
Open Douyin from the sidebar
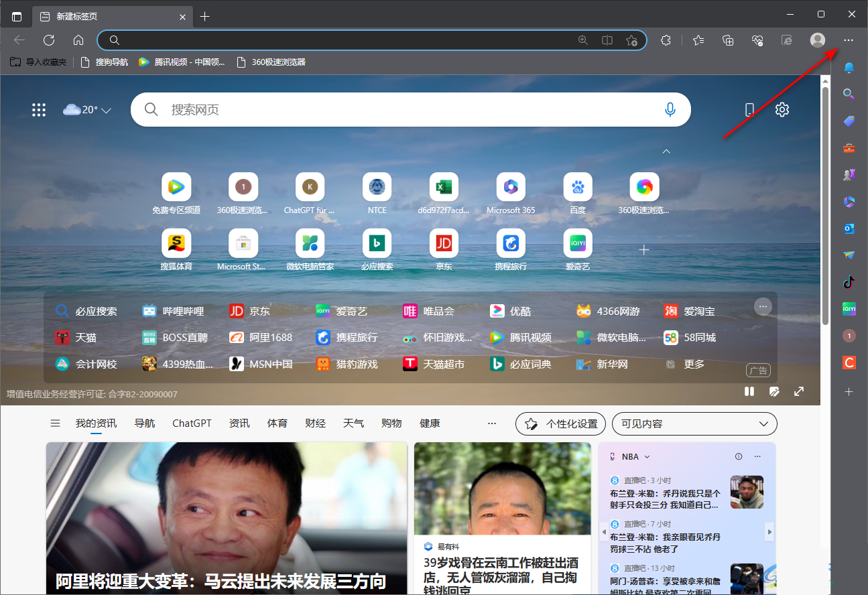coord(849,282)
